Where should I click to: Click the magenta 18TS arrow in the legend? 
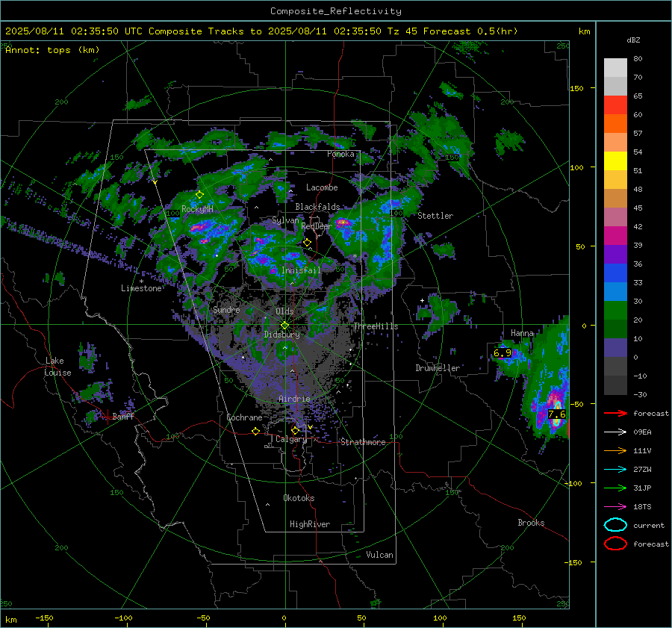(x=615, y=507)
